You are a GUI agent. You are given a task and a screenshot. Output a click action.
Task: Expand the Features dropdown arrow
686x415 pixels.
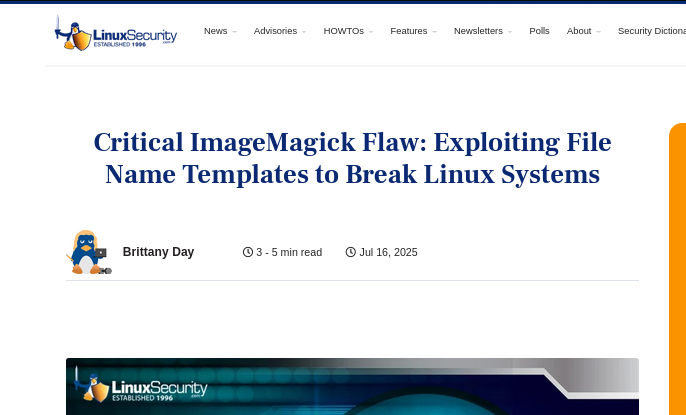coord(434,32)
